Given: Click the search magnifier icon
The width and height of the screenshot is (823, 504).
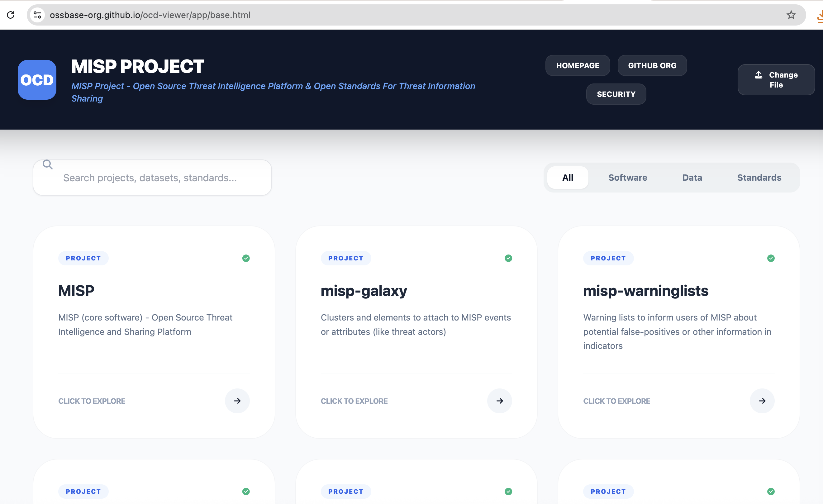Looking at the screenshot, I should 48,164.
